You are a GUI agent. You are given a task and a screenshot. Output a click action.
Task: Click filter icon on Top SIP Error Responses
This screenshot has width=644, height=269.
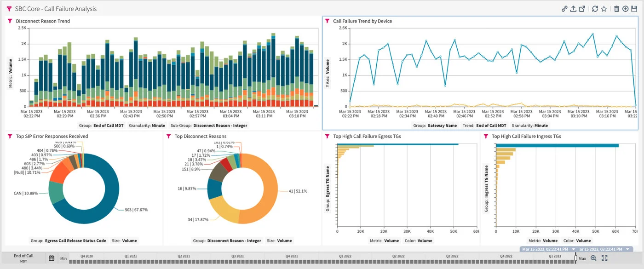coord(10,136)
